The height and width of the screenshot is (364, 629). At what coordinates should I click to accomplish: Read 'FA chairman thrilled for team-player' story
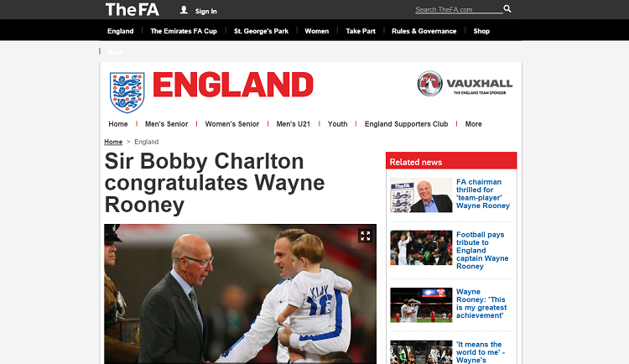click(482, 194)
